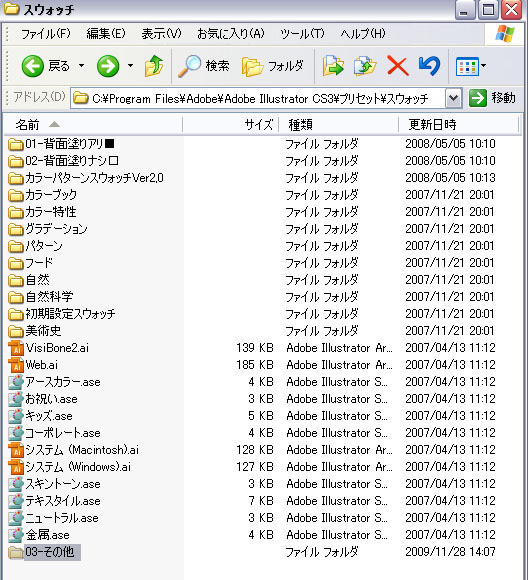528x580 pixels.
Task: Click the 7 KB size value
Action: tap(261, 501)
